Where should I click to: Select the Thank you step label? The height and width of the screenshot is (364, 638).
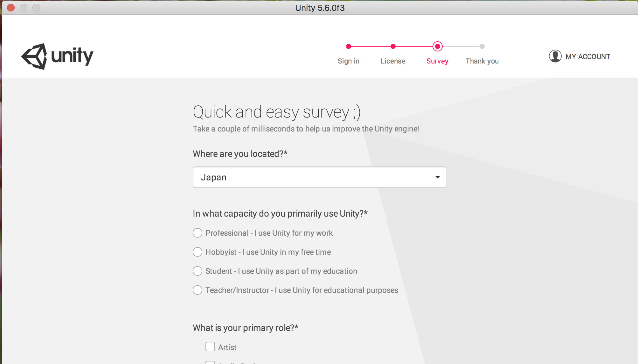(482, 61)
